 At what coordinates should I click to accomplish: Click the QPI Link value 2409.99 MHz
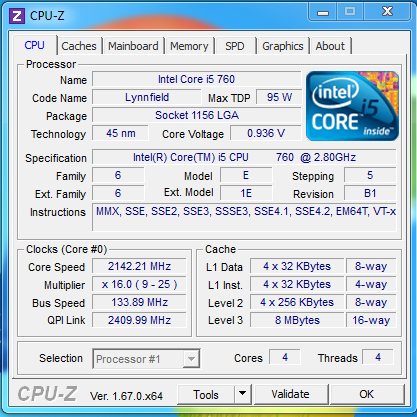[139, 320]
